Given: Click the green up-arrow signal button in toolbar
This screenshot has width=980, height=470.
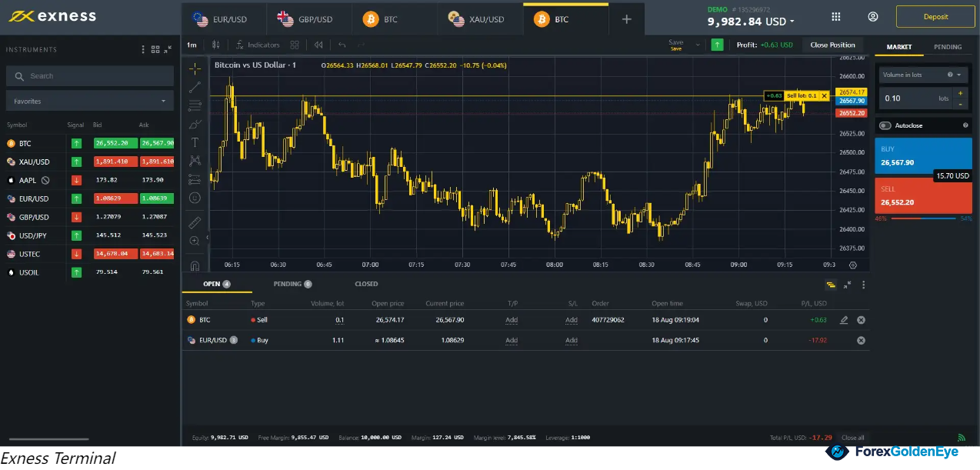Looking at the screenshot, I should click(x=717, y=45).
